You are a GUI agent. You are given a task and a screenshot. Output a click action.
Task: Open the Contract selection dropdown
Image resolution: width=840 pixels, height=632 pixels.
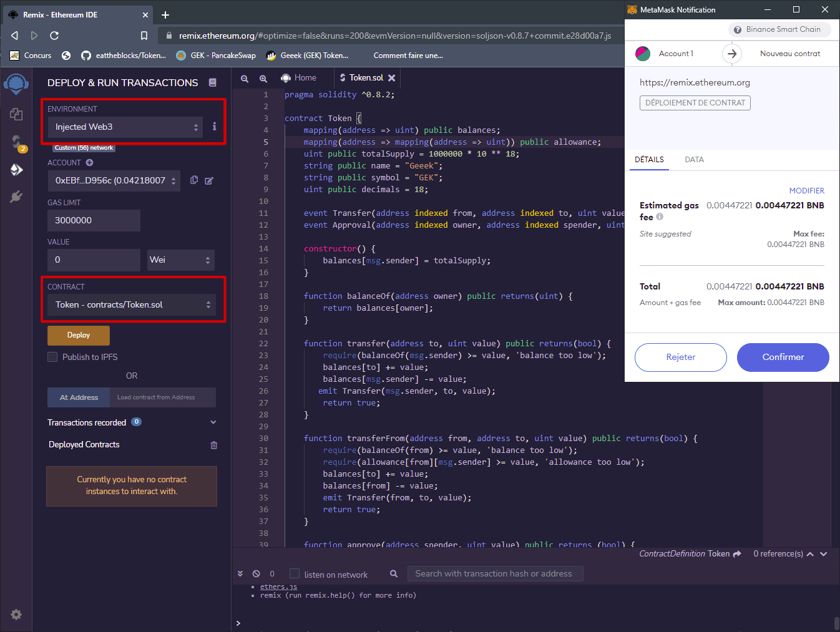coord(132,304)
